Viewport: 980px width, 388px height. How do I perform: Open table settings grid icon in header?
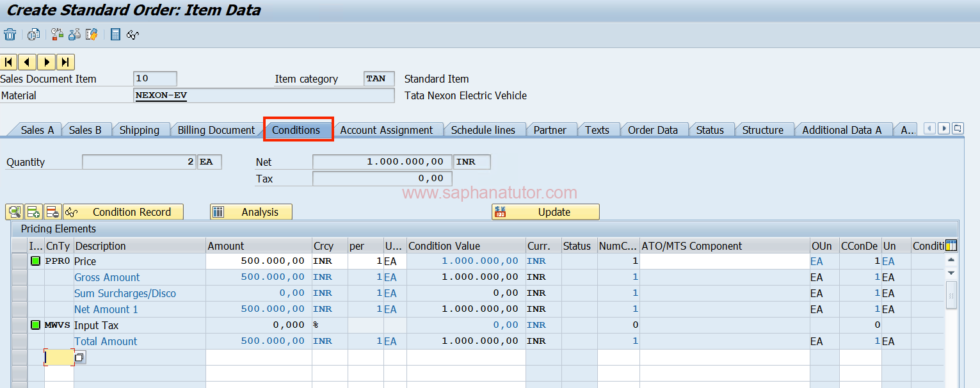(951, 246)
